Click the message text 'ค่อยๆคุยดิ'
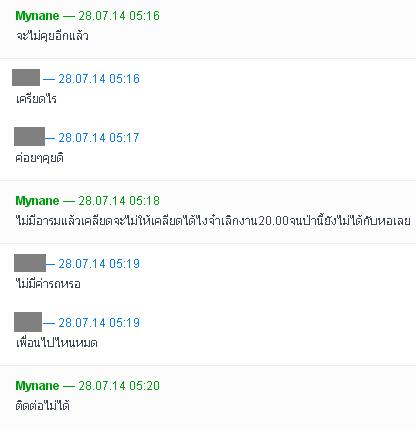Image resolution: width=416 pixels, height=429 pixels. pos(39,157)
